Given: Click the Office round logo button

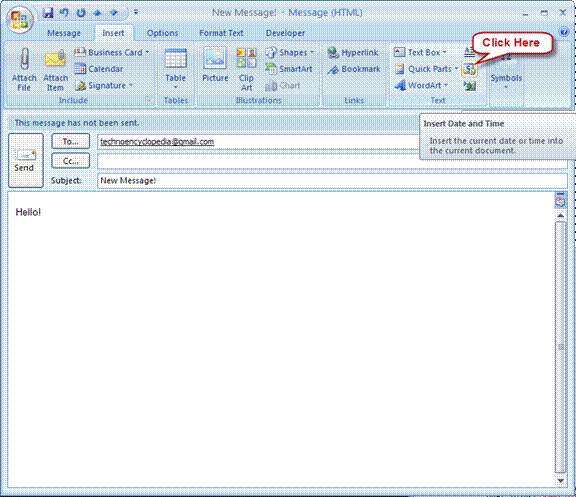Looking at the screenshot, I should [x=20, y=20].
